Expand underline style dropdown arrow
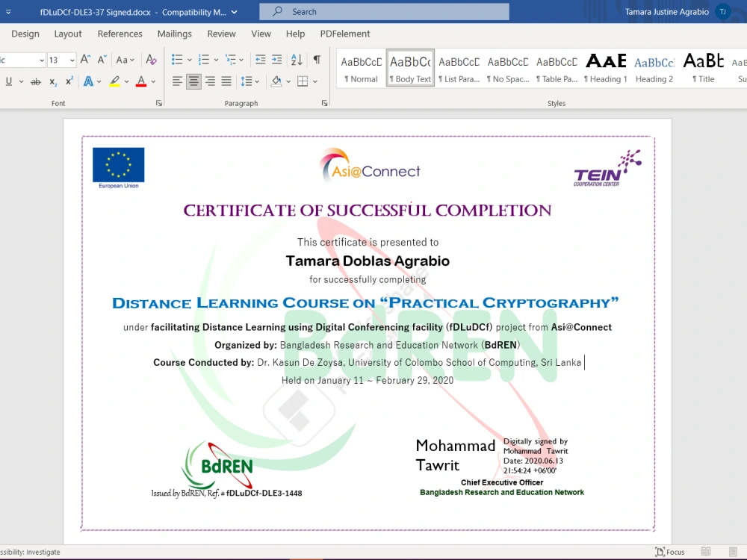 (x=21, y=82)
